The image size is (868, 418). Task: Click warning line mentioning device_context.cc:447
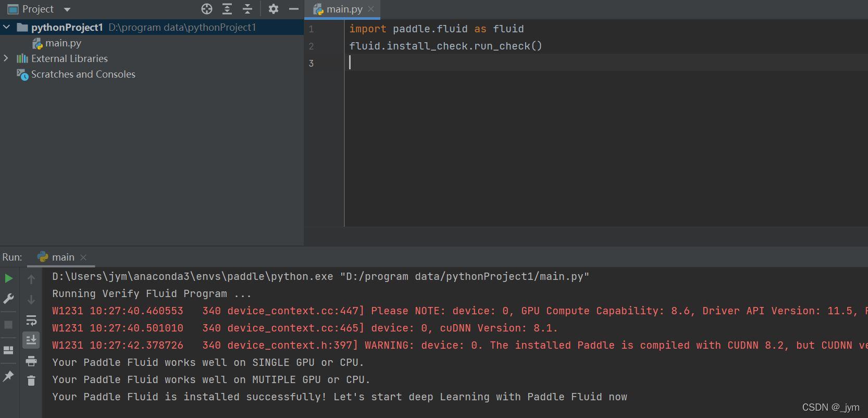tap(460, 311)
